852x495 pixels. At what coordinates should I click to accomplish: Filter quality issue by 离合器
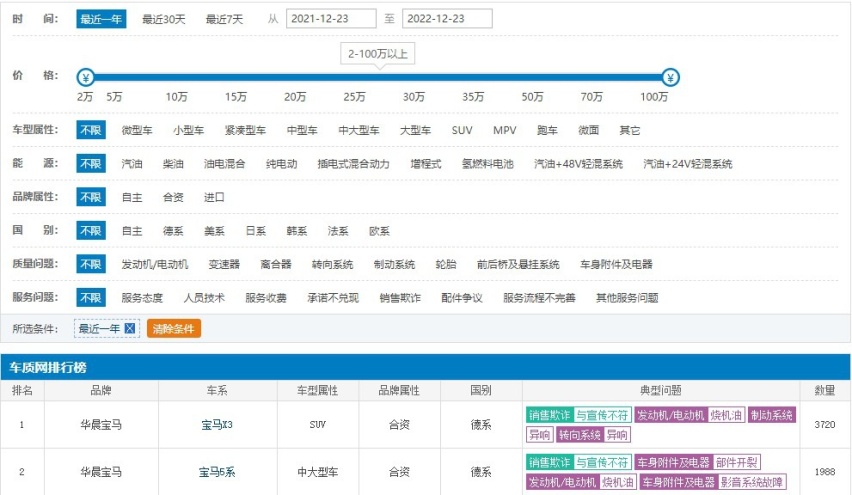coord(276,264)
